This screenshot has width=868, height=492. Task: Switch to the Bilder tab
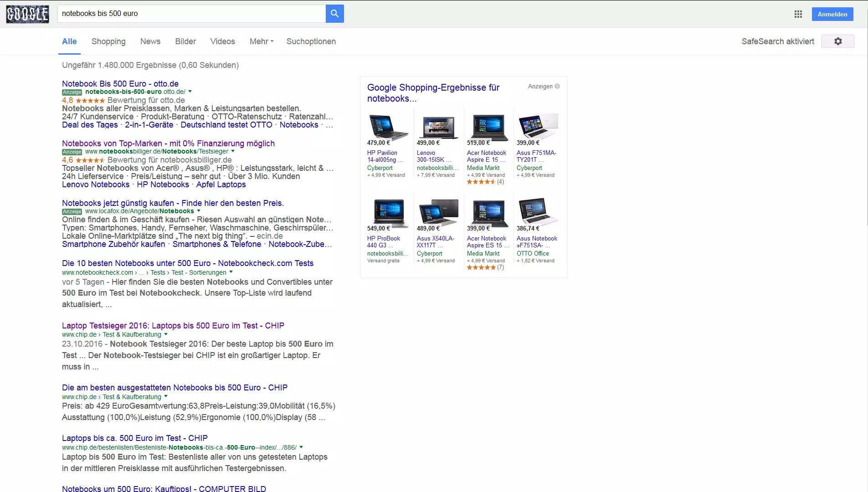click(x=185, y=41)
